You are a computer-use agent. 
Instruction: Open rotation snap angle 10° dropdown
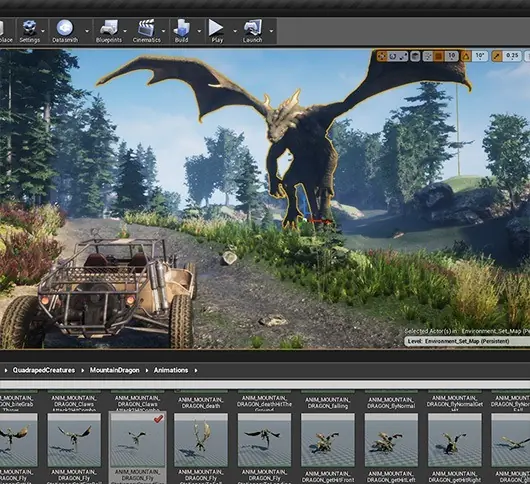tap(480, 56)
